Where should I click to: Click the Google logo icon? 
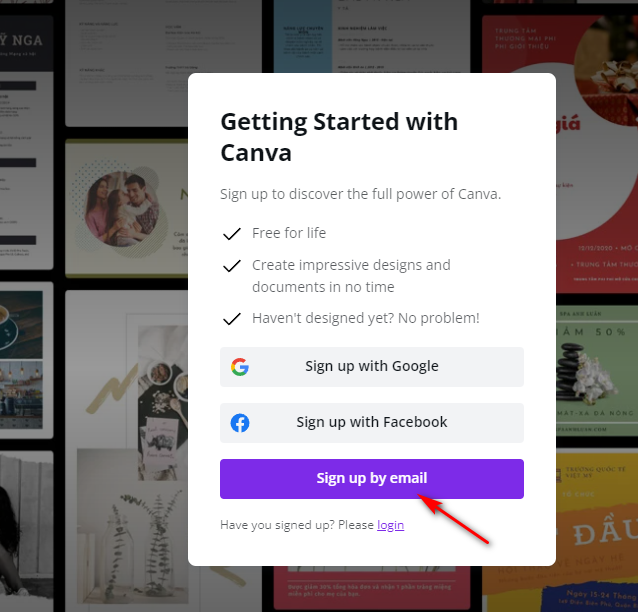pyautogui.click(x=240, y=367)
